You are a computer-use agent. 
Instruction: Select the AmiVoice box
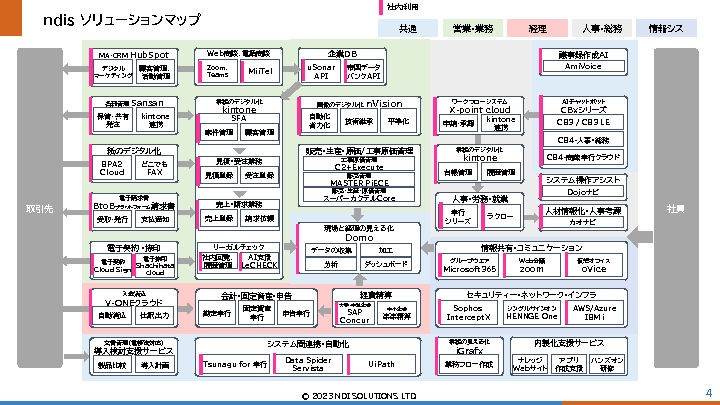[584, 67]
